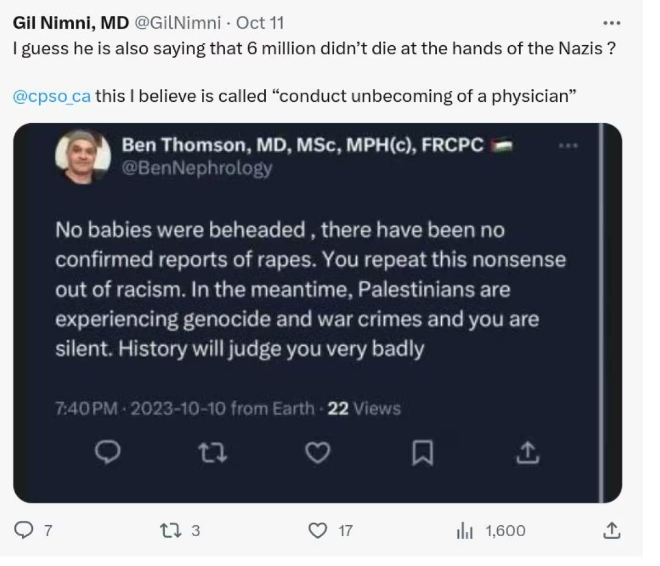Click the repost arrows in embedded screenshot
Screen dimensions: 660x566
(x=213, y=453)
